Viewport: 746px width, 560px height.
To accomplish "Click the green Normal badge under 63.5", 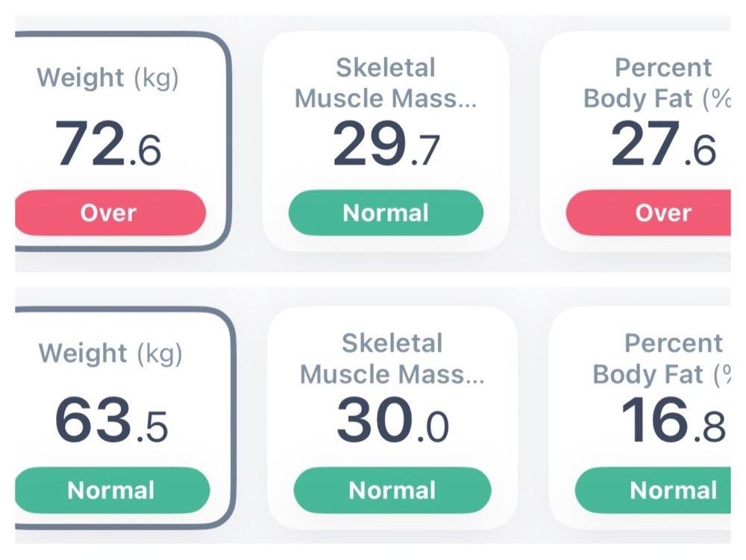I will point(111,490).
